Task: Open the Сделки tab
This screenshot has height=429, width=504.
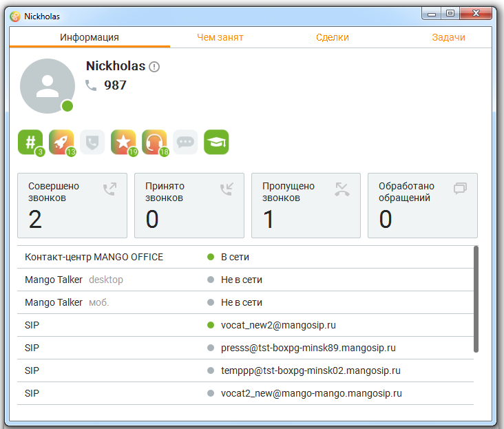Action: click(x=333, y=37)
